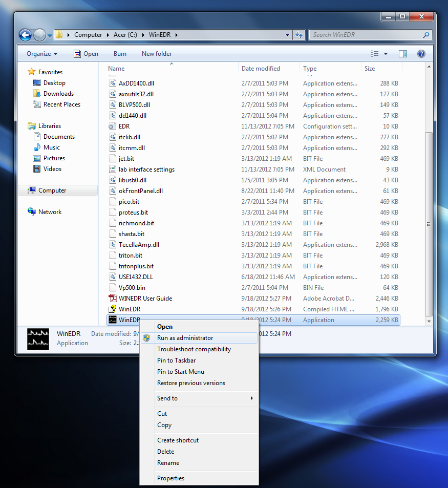Choose Restore previous versions
Image resolution: width=448 pixels, height=488 pixels.
point(199,383)
